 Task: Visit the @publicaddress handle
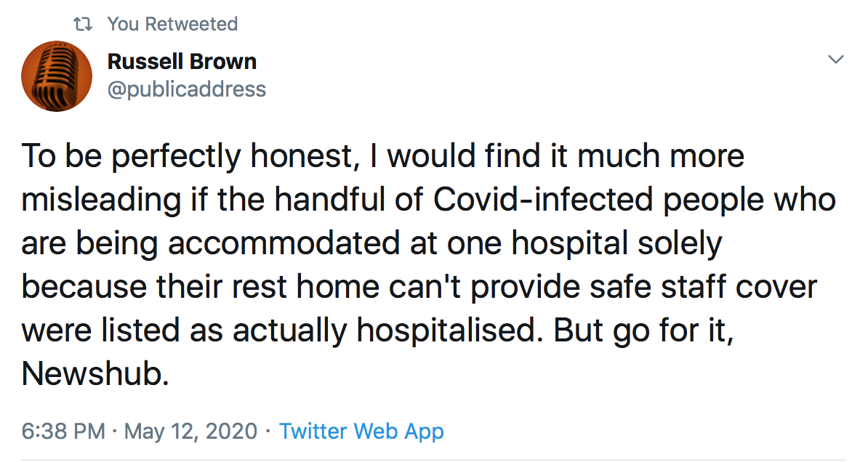[x=186, y=89]
